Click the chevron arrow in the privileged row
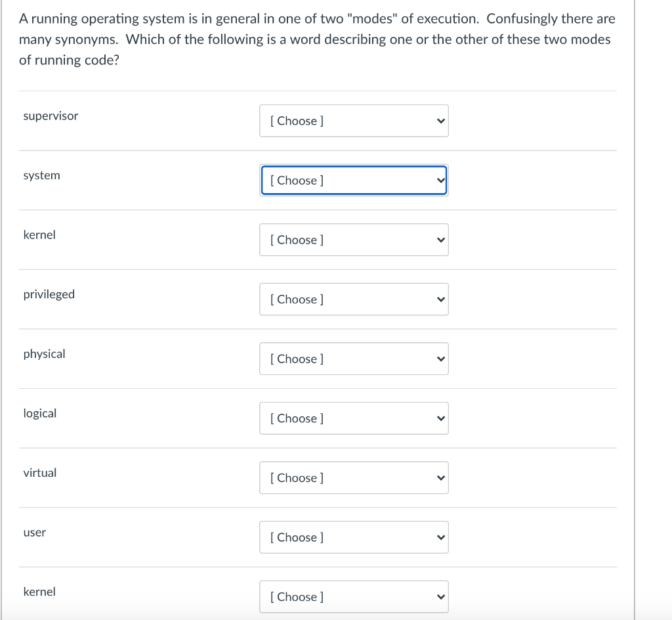 441,299
